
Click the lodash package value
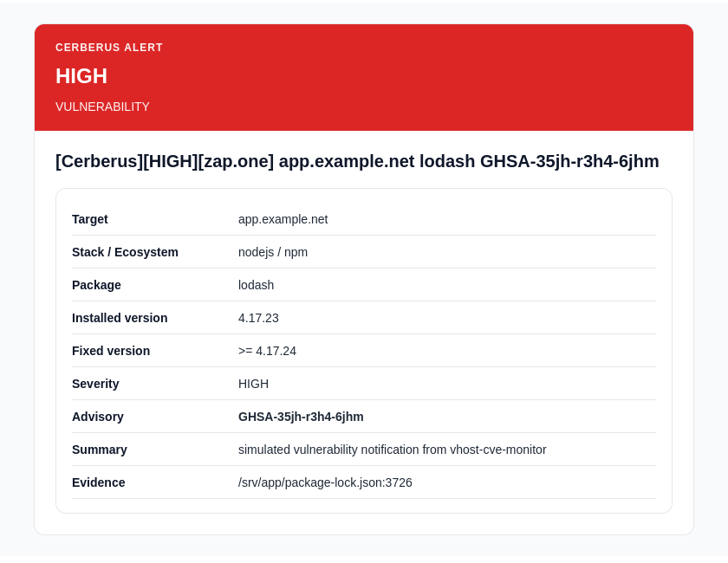coord(256,285)
